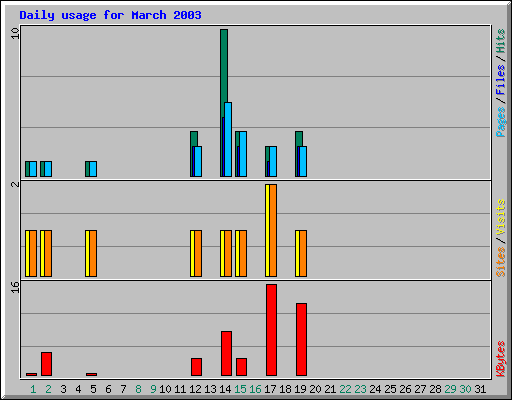The image size is (512, 400).
Task: Click the sites/visits bars for day 1
Action: 31,253
